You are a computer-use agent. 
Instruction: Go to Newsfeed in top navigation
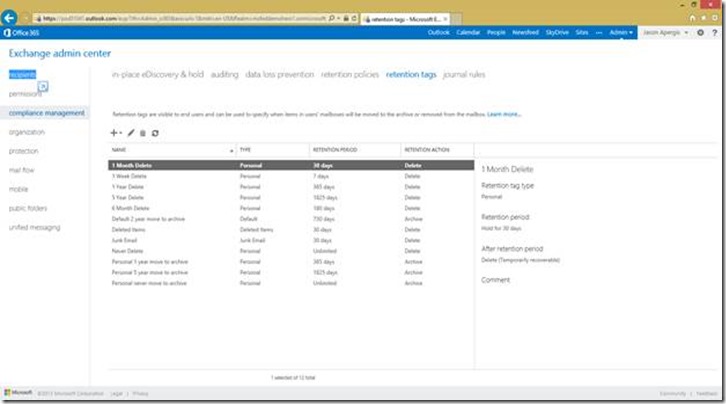tap(526, 32)
